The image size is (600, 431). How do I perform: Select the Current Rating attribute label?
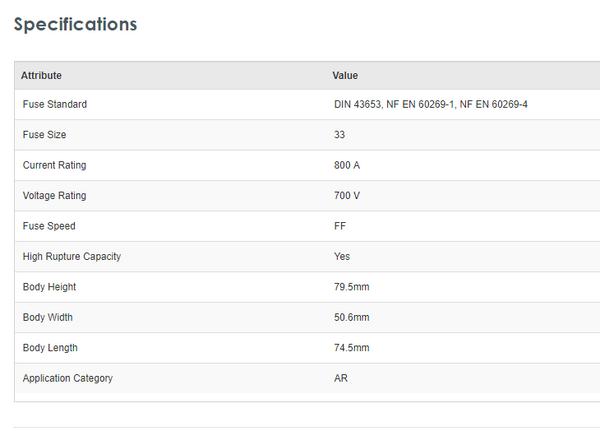pos(54,165)
